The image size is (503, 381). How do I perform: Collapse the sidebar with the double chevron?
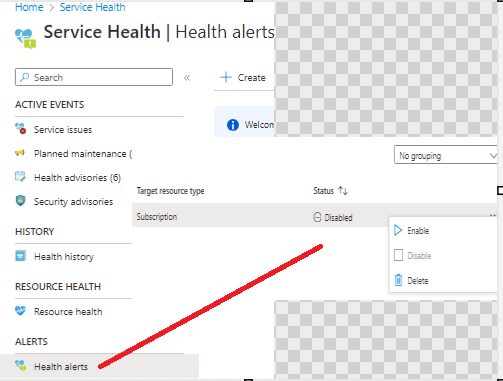click(x=187, y=78)
